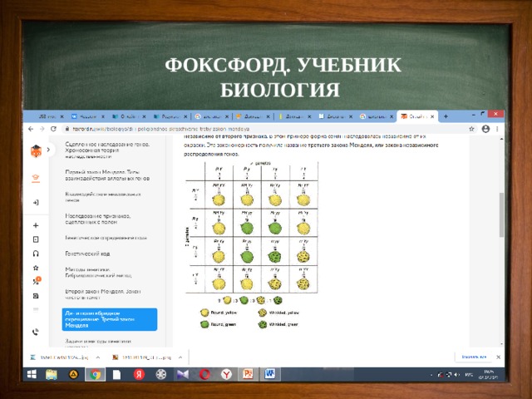Screen dimensions: 532x399
Task: Close the active Foxford tab
Action: 432,116
